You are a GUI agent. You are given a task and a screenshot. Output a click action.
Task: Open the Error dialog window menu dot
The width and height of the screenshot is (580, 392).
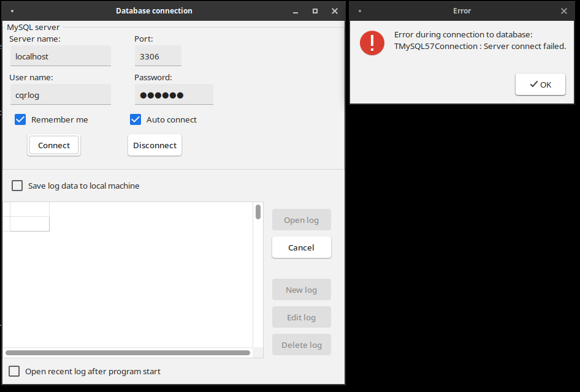[x=360, y=11]
